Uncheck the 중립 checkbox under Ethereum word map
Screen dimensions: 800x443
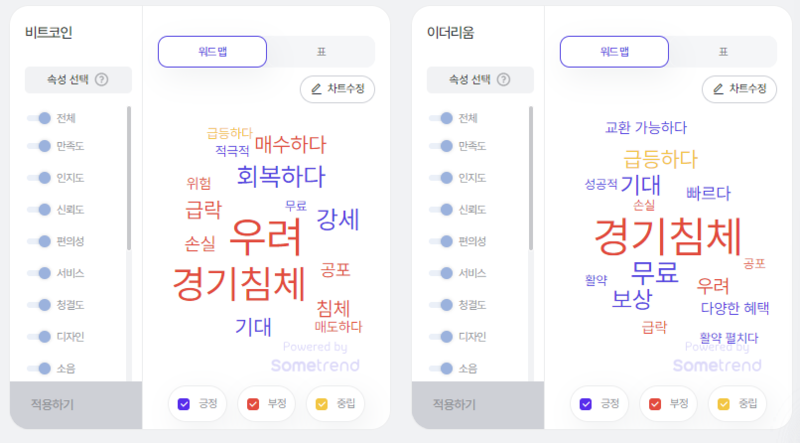723,404
